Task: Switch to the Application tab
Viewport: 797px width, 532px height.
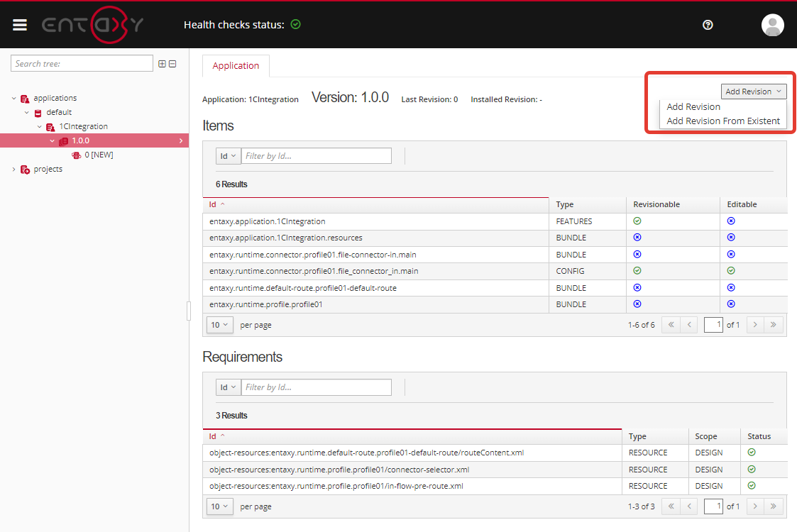Action: tap(236, 66)
